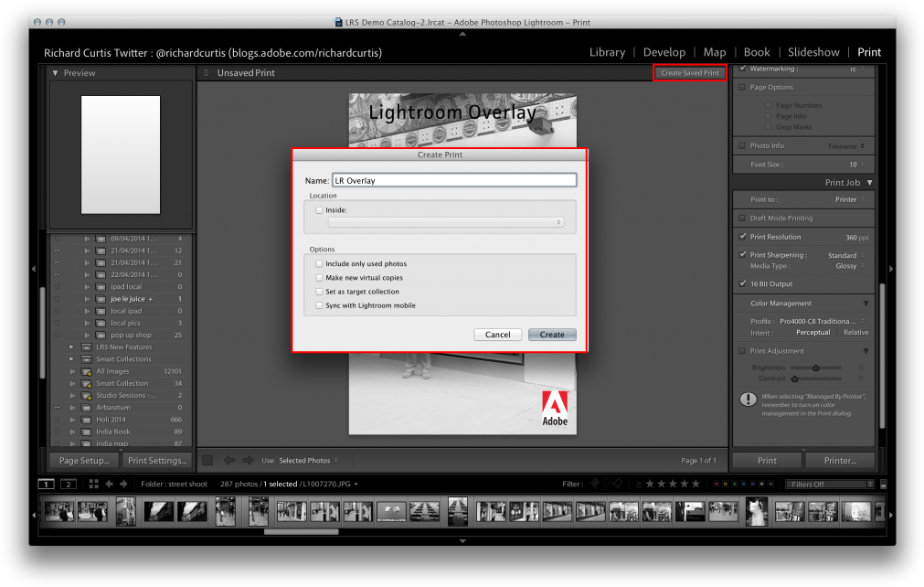Viewport: 924px width, 587px height.
Task: Expand the 'Smart Collections' tree row
Action: 71,359
